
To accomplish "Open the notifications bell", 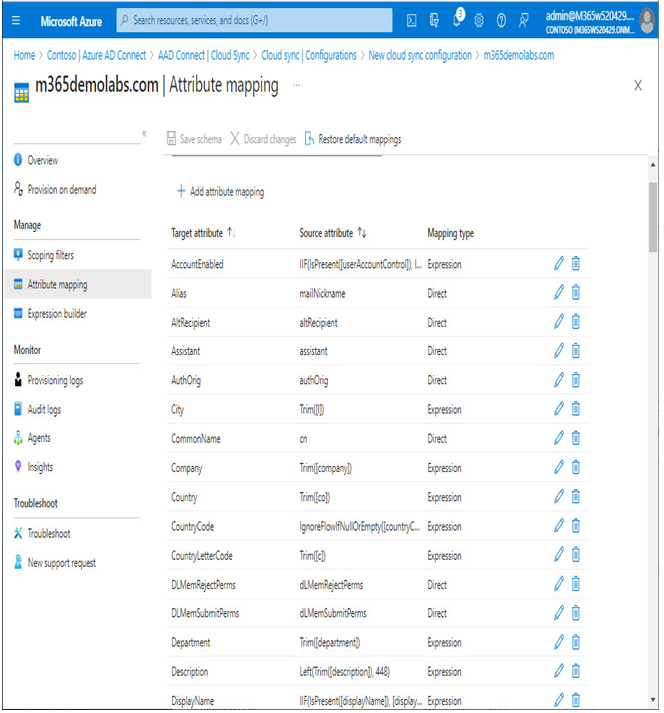I will [x=457, y=20].
